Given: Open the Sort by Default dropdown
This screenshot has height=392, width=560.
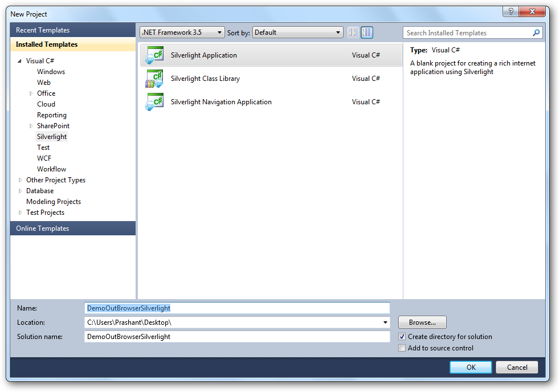Looking at the screenshot, I should tap(297, 32).
